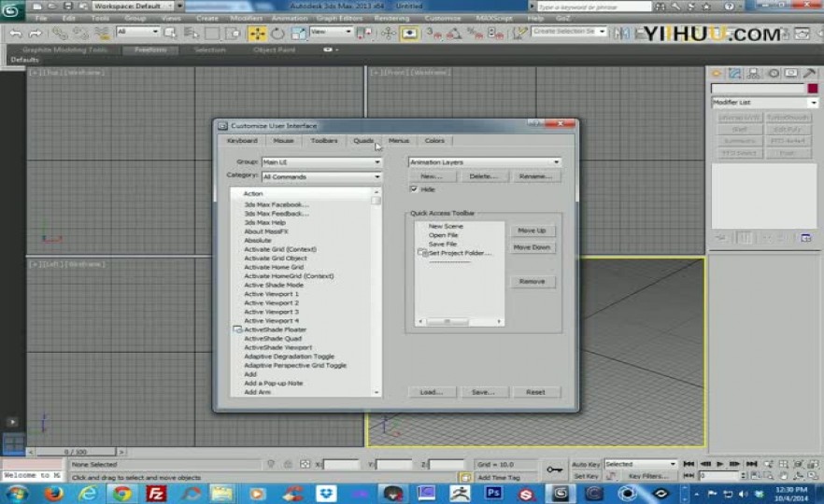Click the Set Keys key icon
824x504 pixels.
pos(554,469)
